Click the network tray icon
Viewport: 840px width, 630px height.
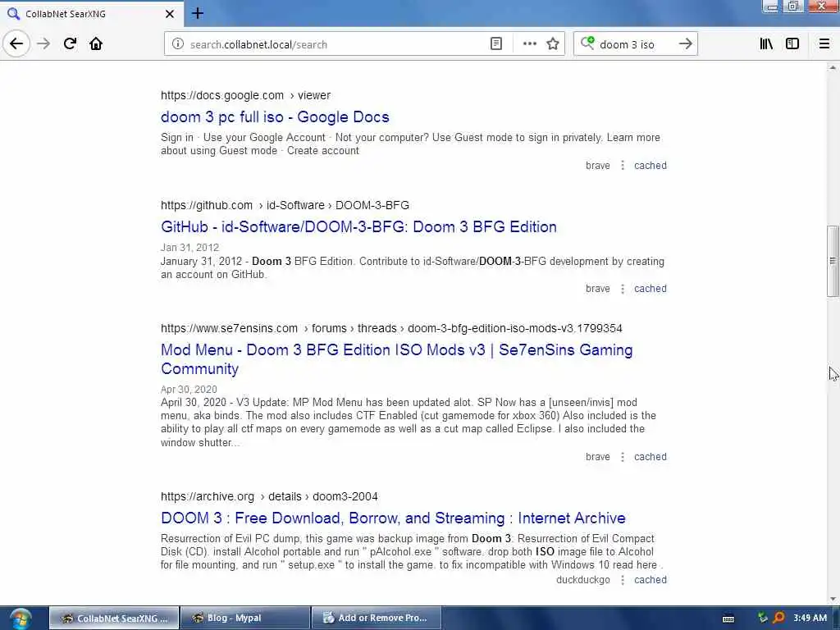click(762, 619)
